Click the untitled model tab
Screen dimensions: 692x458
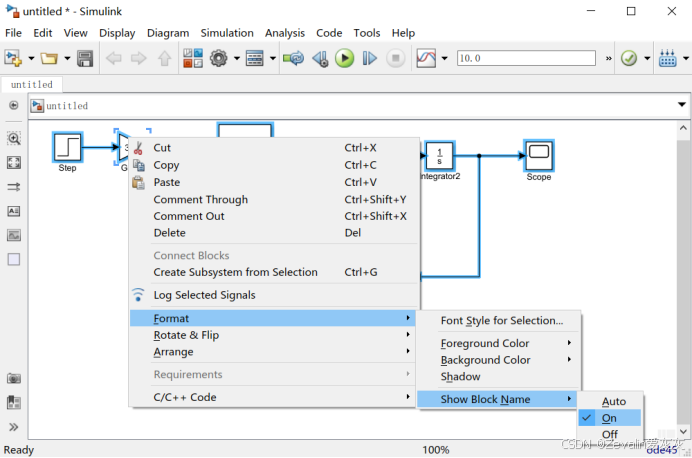(32, 84)
